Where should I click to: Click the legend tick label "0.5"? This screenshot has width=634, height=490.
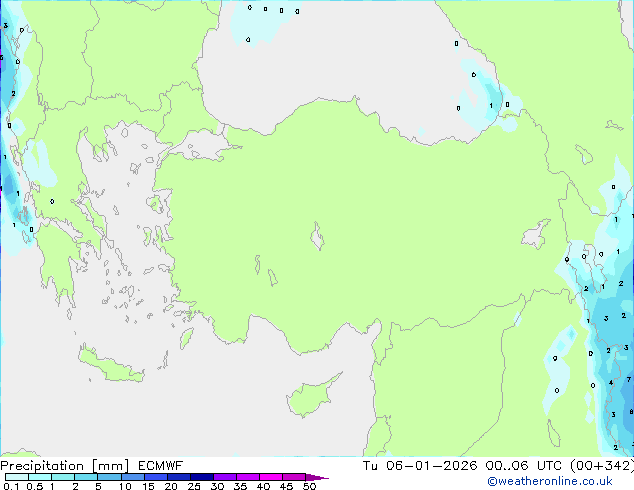tap(34, 486)
